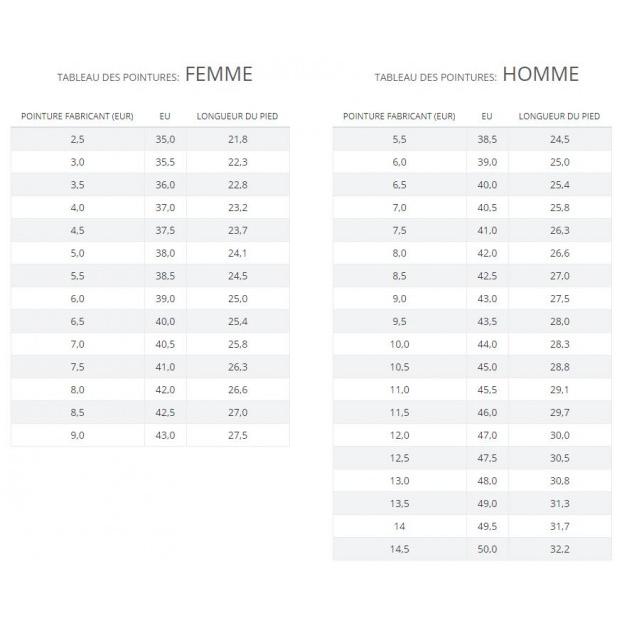Click the HOMME table title
Image resolution: width=622 pixels, height=622 pixels.
pyautogui.click(x=541, y=74)
